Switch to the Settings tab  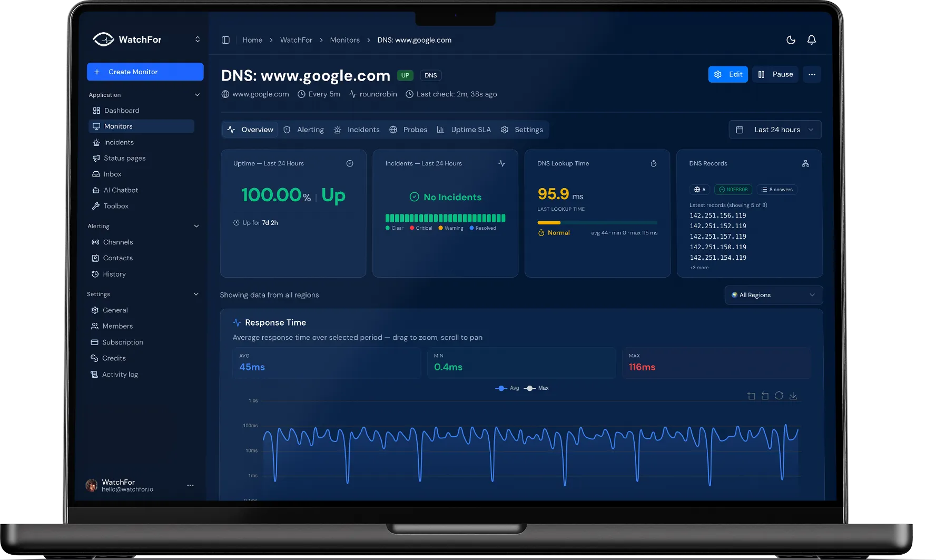[522, 130]
